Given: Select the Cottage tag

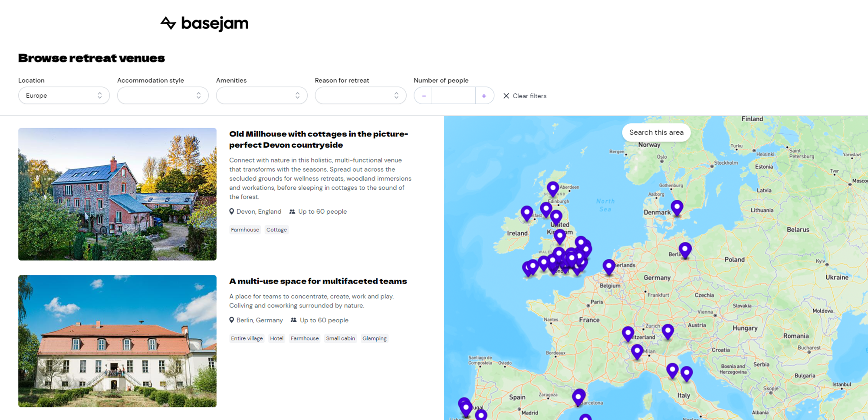Looking at the screenshot, I should coord(276,230).
